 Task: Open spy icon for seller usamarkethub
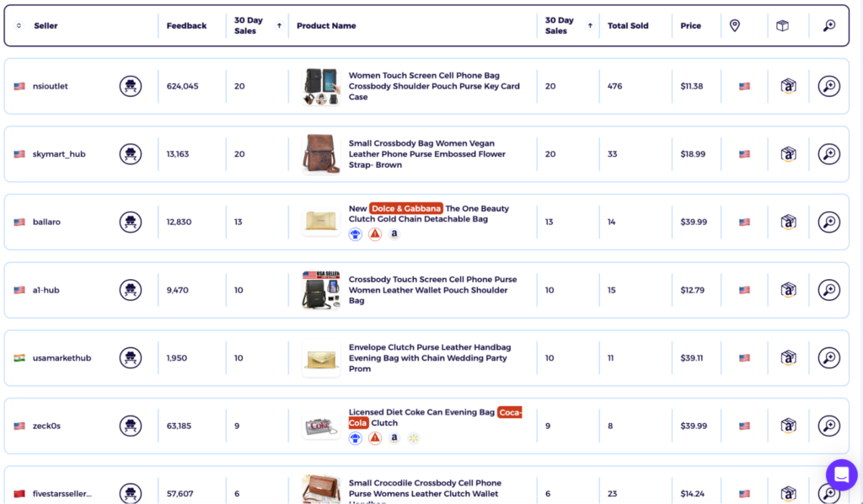(131, 357)
